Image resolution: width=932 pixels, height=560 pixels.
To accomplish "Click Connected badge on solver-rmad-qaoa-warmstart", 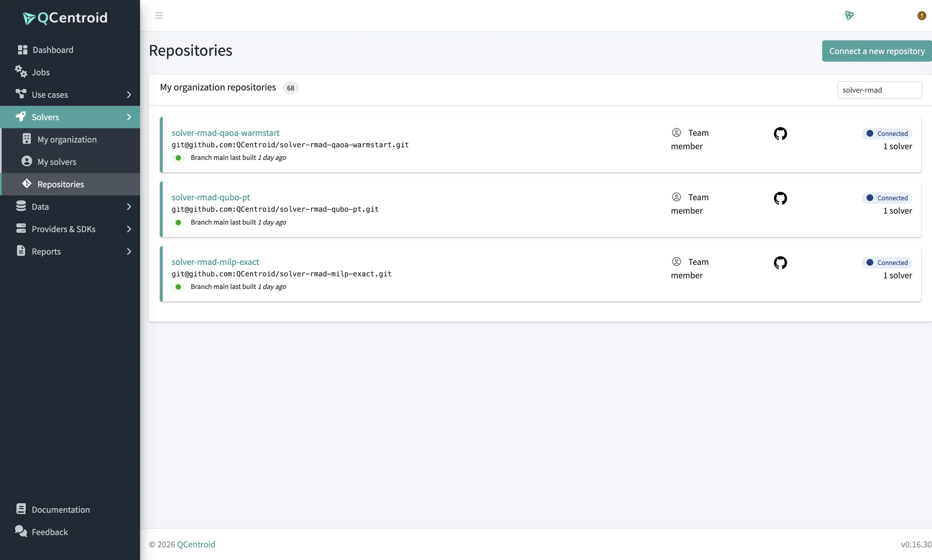I will [x=887, y=134].
